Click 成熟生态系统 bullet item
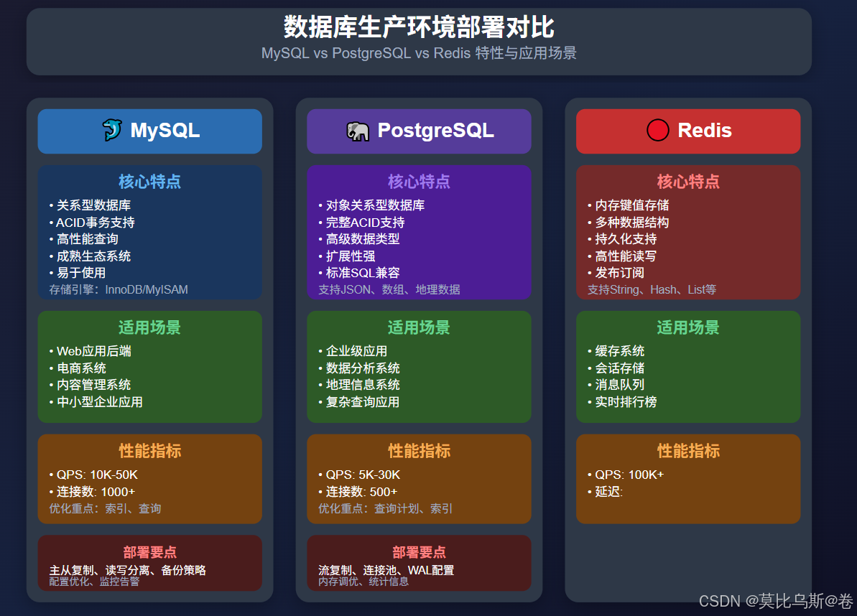 pyautogui.click(x=91, y=256)
